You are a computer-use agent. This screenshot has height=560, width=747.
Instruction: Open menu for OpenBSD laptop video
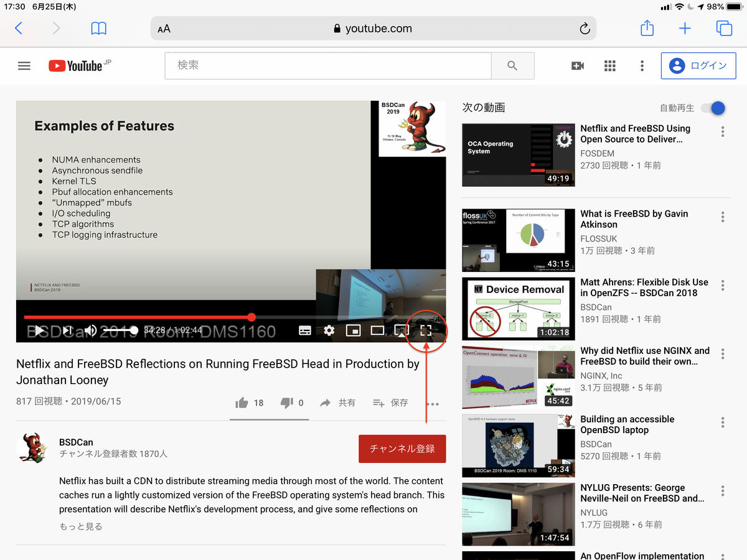click(x=723, y=422)
